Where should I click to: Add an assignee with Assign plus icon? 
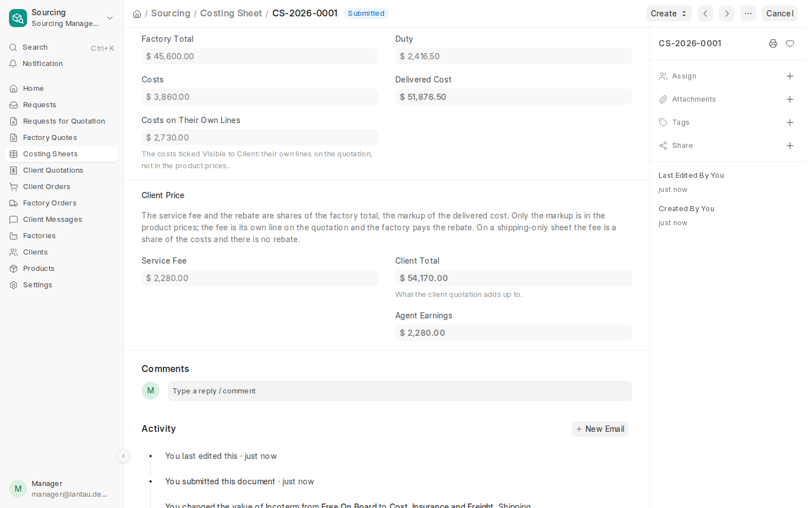790,76
